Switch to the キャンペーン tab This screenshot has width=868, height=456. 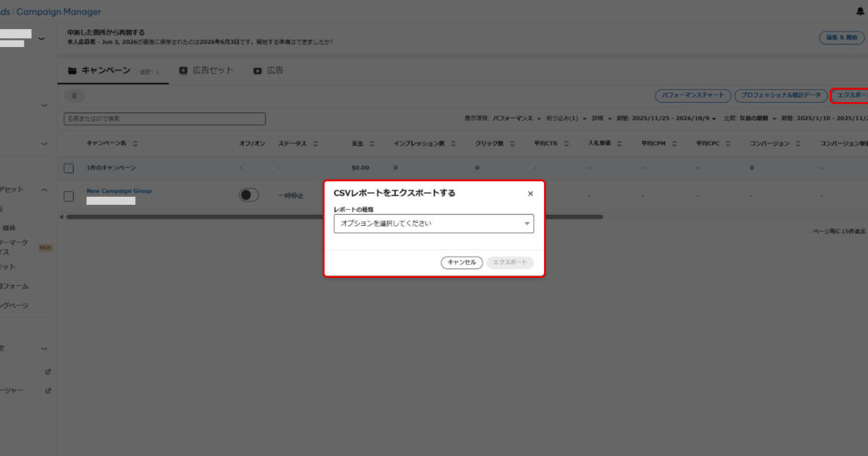(x=99, y=71)
